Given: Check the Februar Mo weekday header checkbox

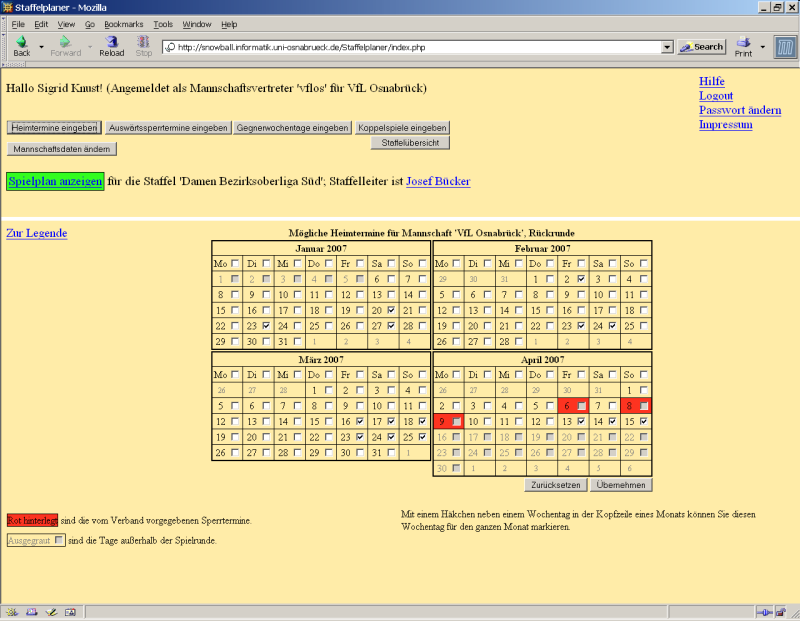Looking at the screenshot, I should [x=456, y=263].
